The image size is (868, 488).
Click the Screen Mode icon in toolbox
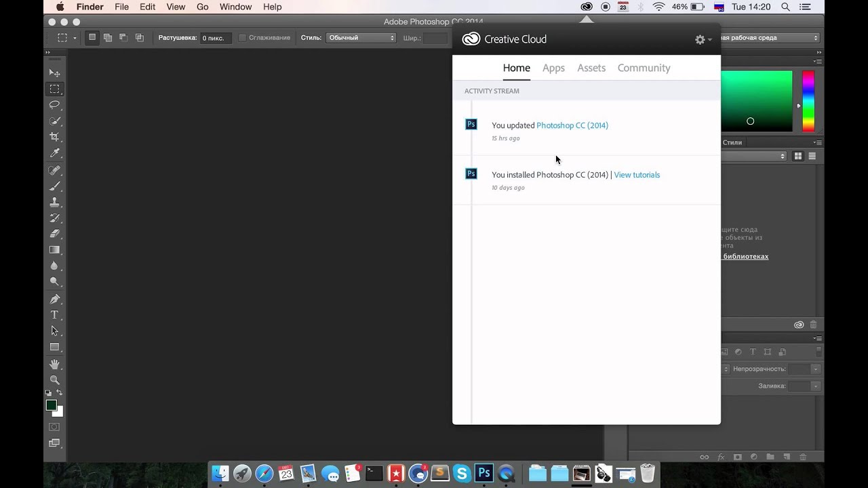(54, 443)
